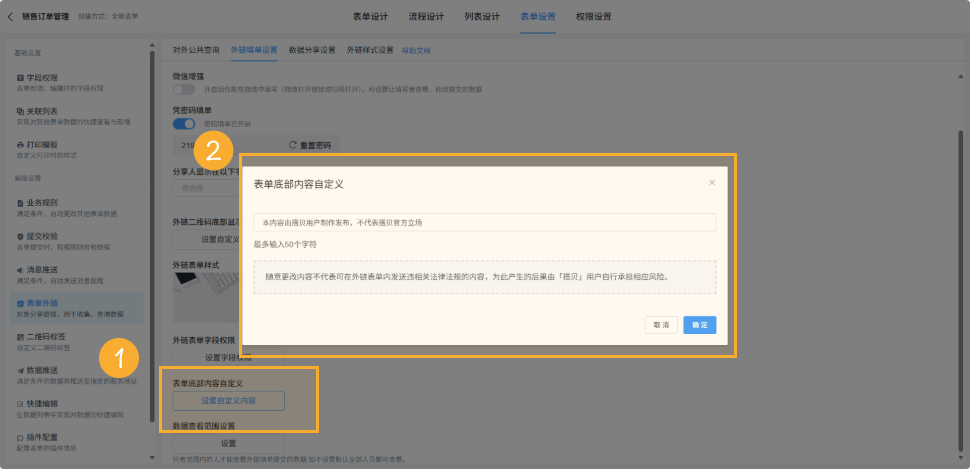970x469 pixels.
Task: Click the 设置字段权限 button
Action: (x=228, y=357)
